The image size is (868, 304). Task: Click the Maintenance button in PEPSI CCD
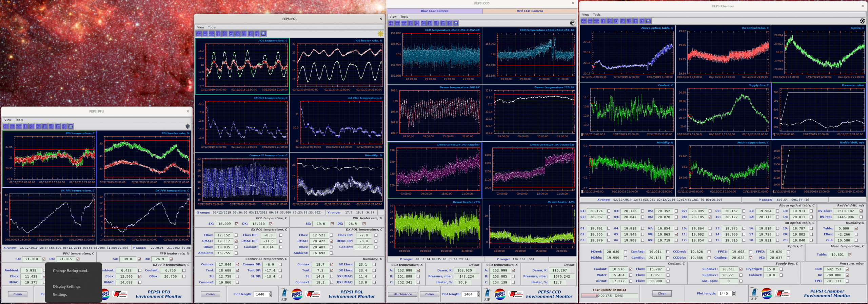coord(402,294)
